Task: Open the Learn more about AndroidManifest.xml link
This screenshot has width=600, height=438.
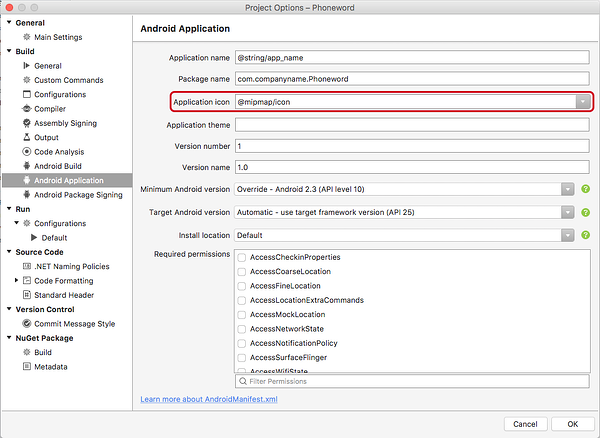Action: [x=208, y=399]
